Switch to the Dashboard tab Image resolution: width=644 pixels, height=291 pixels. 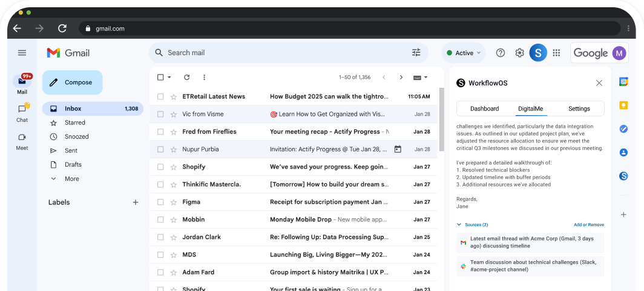point(485,109)
